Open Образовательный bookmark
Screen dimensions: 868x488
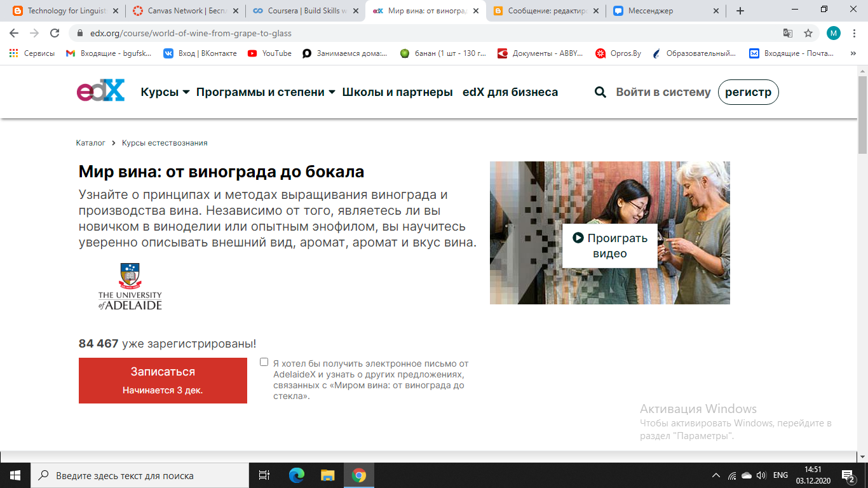694,53
